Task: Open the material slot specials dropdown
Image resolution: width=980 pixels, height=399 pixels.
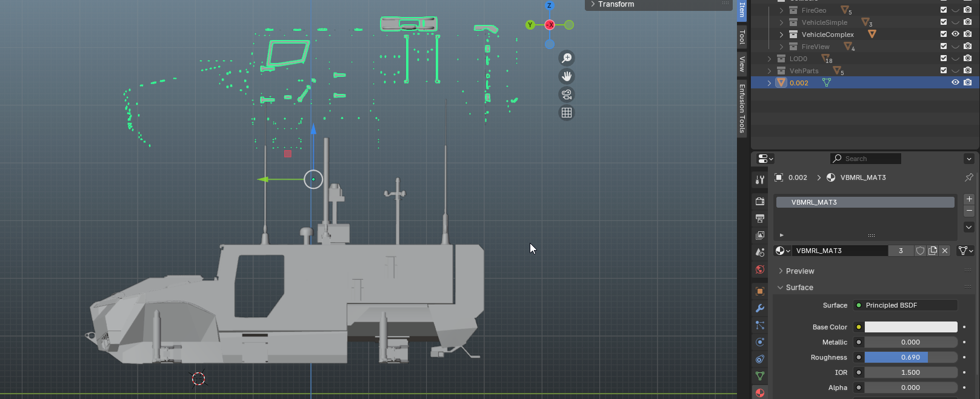Action: tap(968, 227)
